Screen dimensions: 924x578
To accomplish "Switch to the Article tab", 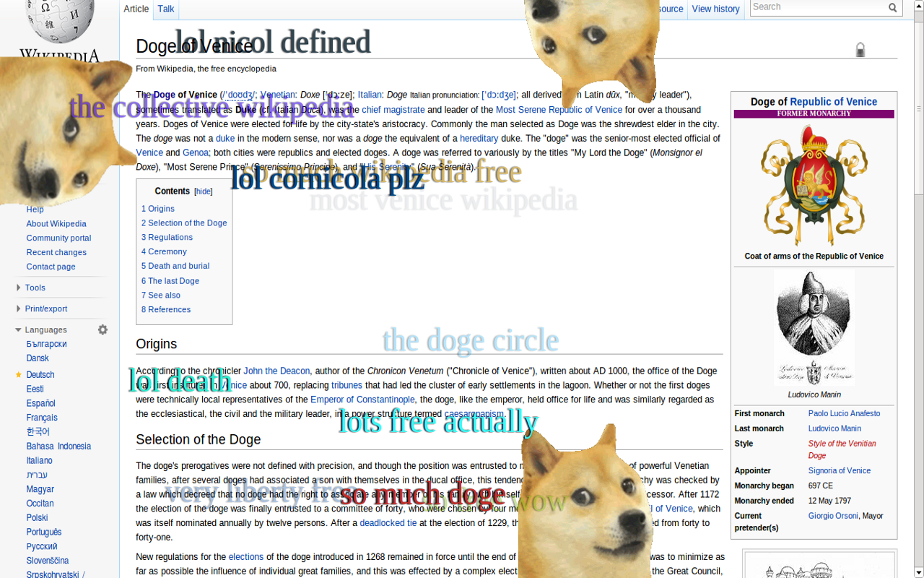I will [136, 9].
